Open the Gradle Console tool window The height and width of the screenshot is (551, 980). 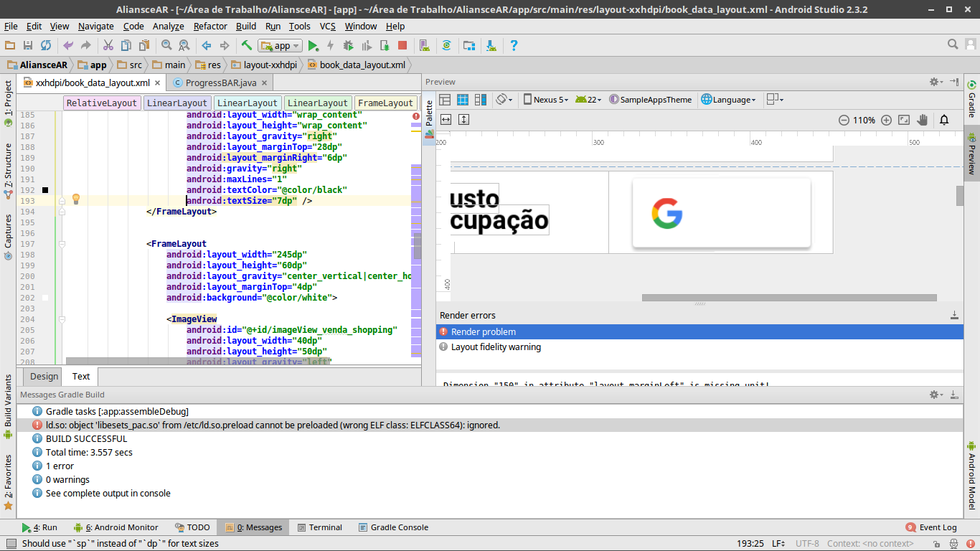[393, 527]
